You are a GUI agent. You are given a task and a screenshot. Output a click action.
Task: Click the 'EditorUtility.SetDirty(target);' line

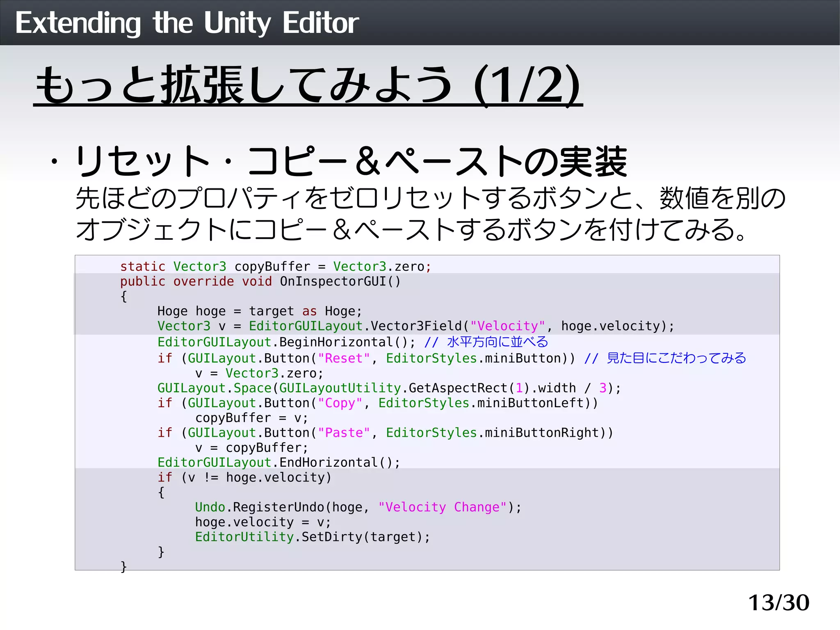pyautogui.click(x=313, y=537)
